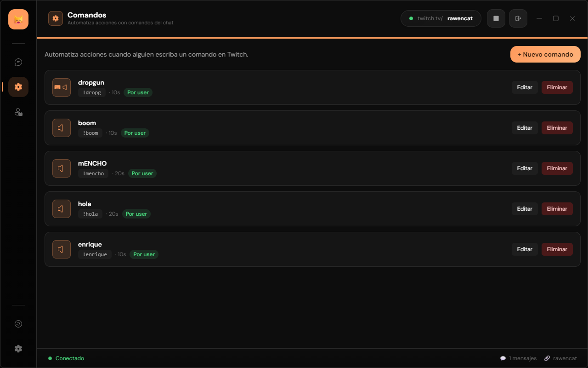Delete the hola command
This screenshot has width=588, height=368.
point(557,209)
